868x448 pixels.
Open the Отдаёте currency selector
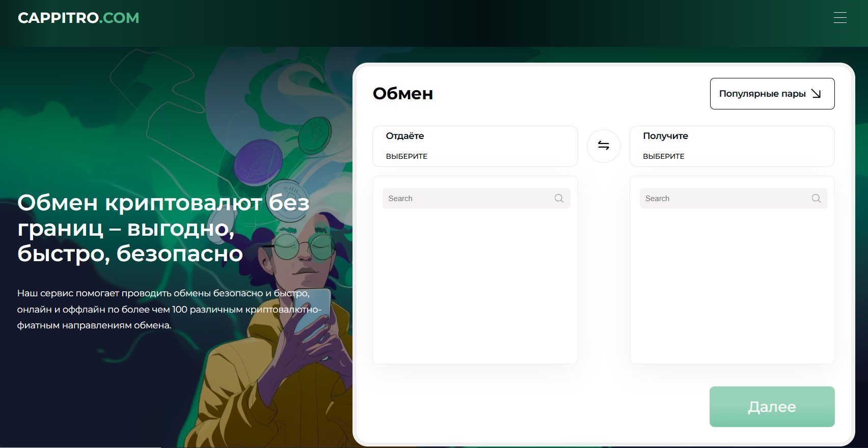[475, 146]
